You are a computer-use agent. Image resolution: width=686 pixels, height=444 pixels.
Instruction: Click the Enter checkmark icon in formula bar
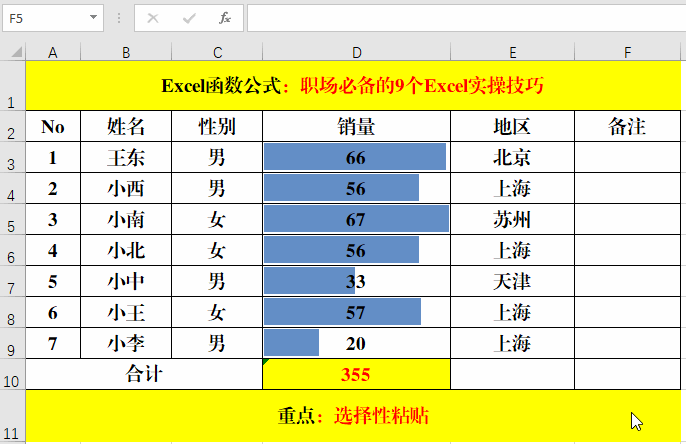pyautogui.click(x=189, y=18)
